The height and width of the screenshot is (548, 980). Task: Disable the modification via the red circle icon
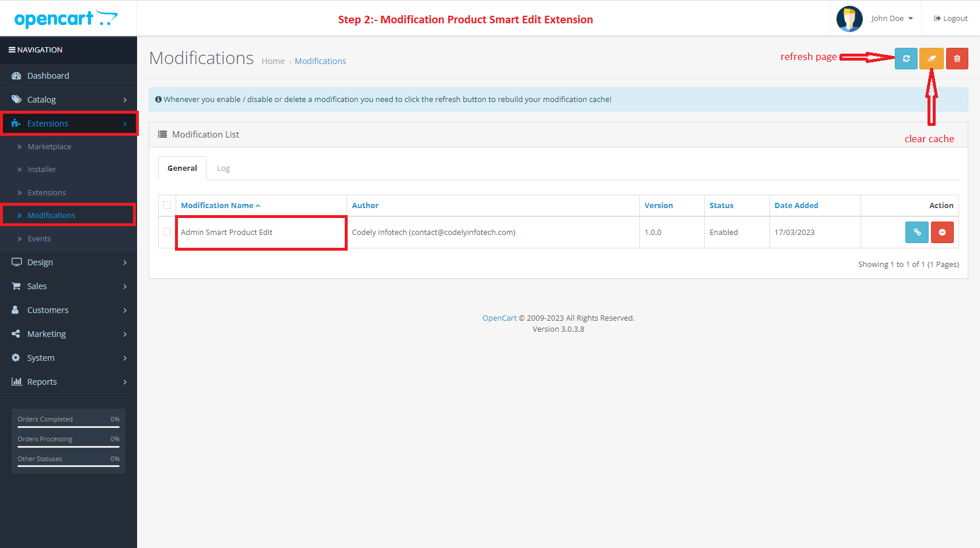click(x=942, y=232)
